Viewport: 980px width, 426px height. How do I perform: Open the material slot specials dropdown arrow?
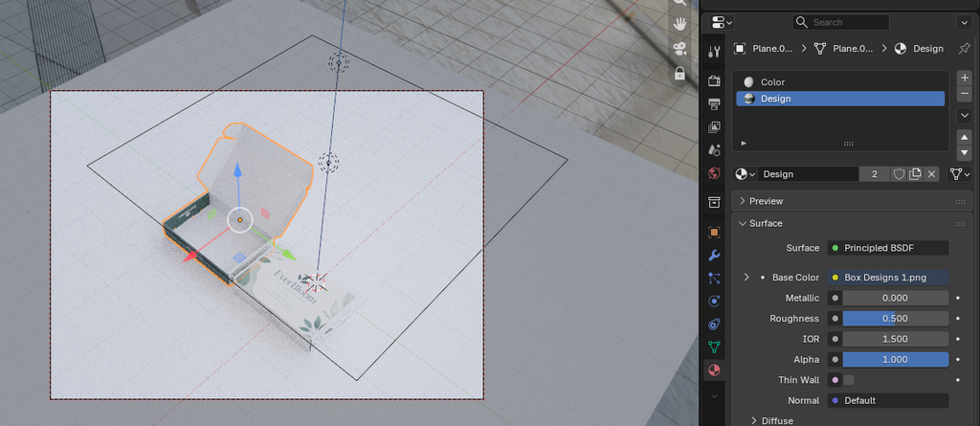965,116
